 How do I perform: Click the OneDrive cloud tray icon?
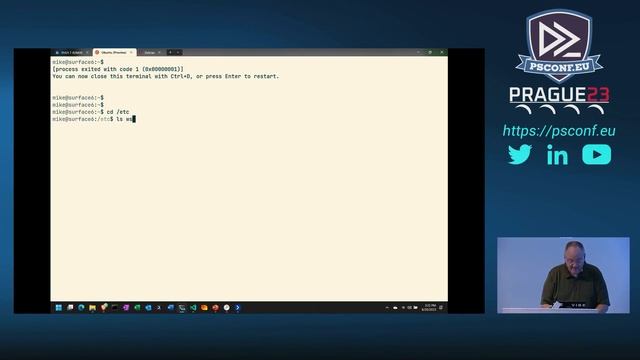click(x=395, y=308)
